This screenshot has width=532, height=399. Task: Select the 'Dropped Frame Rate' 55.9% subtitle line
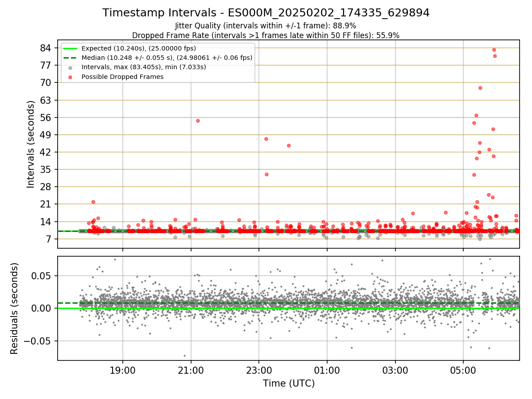click(x=266, y=35)
